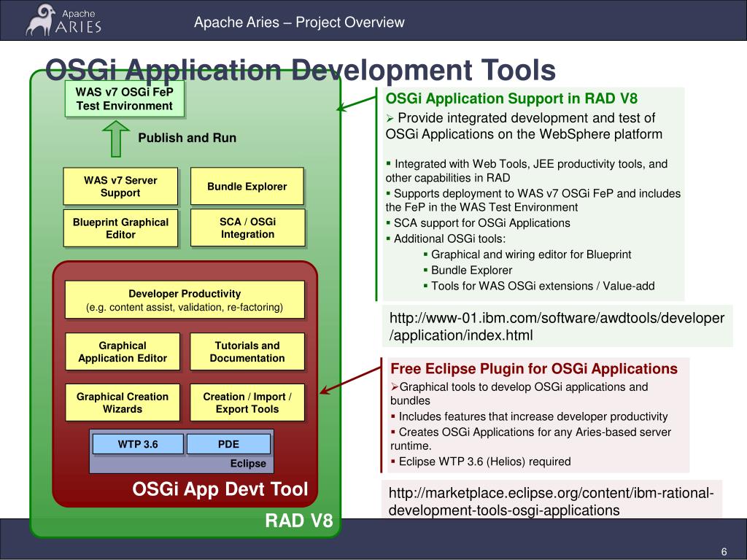The height and width of the screenshot is (560, 747).
Task: Open the www-01.ibm.com awdtools URL
Action: (x=557, y=327)
